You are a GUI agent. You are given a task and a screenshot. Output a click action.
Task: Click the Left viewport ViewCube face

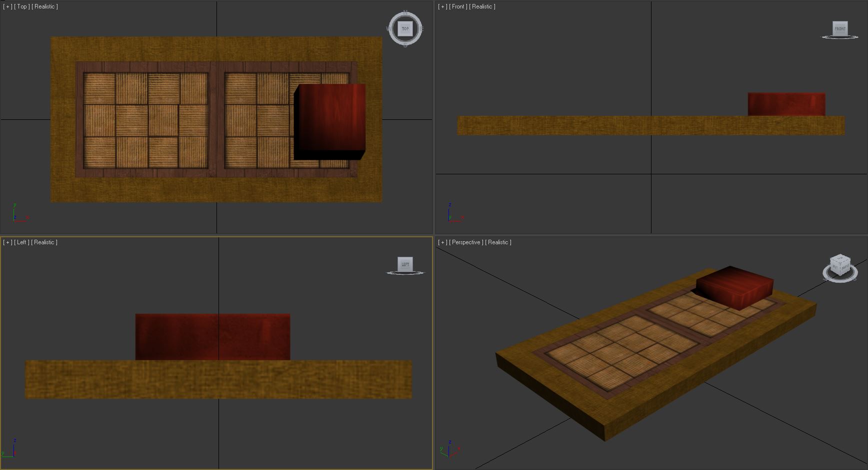[x=405, y=264]
